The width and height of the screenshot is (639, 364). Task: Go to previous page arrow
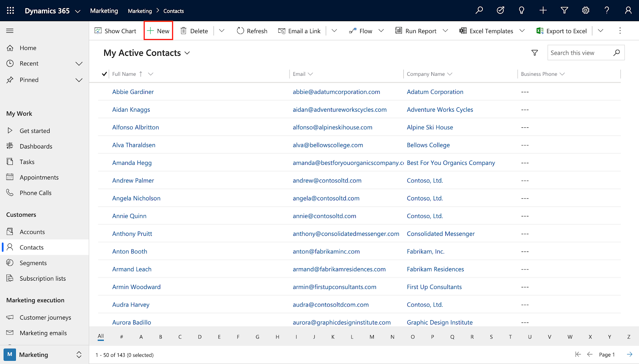[590, 354]
